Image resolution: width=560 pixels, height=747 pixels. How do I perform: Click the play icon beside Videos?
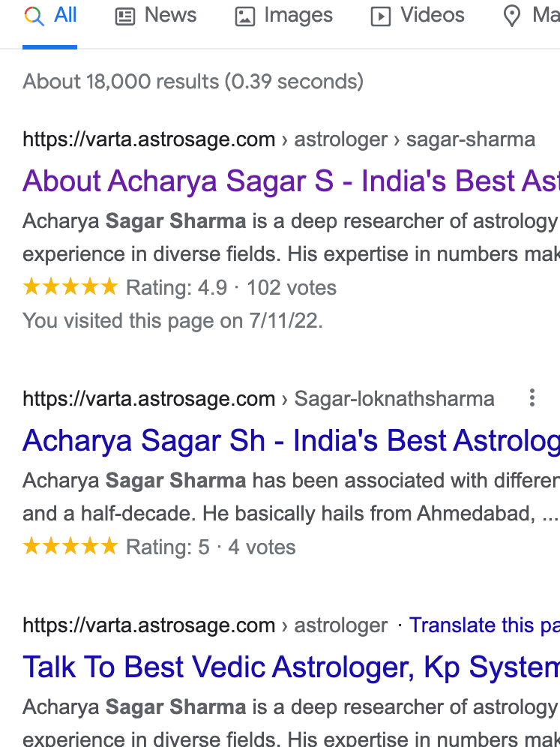(381, 16)
